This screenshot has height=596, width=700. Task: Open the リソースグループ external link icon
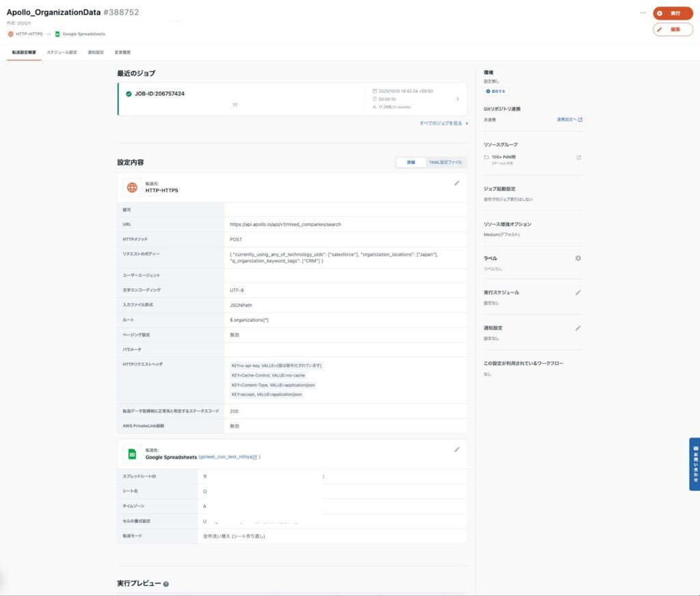point(578,157)
